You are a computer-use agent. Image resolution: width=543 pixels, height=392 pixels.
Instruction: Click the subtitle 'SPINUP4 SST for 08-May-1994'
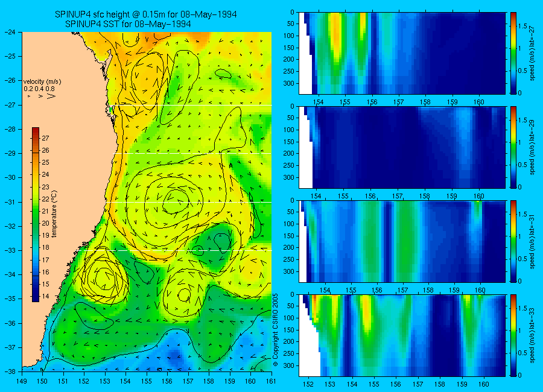[128, 24]
